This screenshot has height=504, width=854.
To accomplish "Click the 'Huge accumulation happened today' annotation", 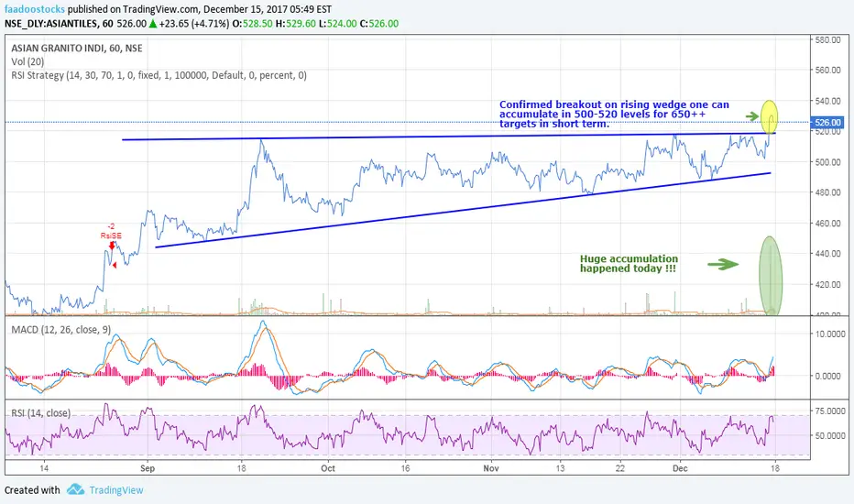I will click(x=629, y=264).
